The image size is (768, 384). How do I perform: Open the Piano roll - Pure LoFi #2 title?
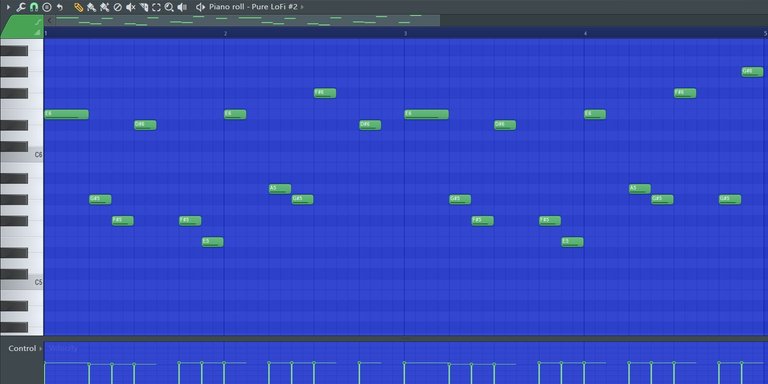[x=253, y=7]
